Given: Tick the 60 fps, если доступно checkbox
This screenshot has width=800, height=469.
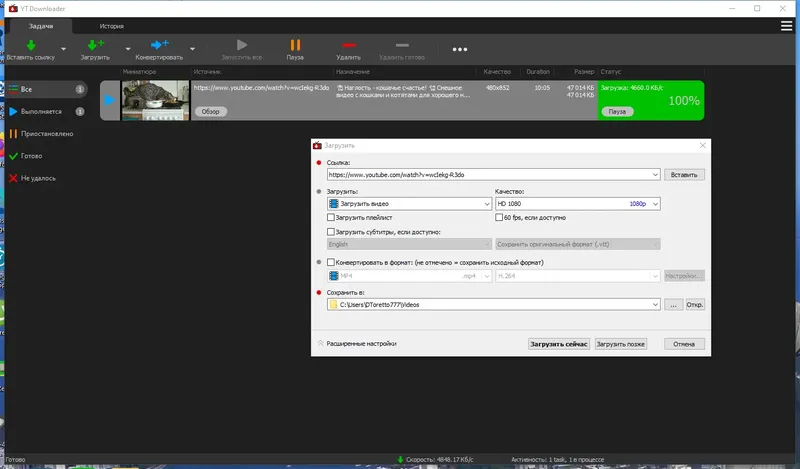Looking at the screenshot, I should 499,217.
